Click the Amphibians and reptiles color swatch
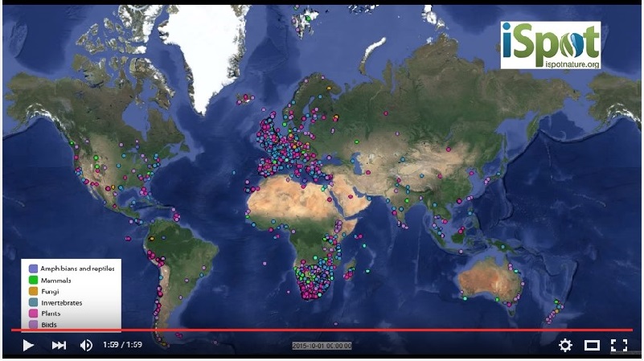This screenshot has height=361, width=644. (33, 269)
